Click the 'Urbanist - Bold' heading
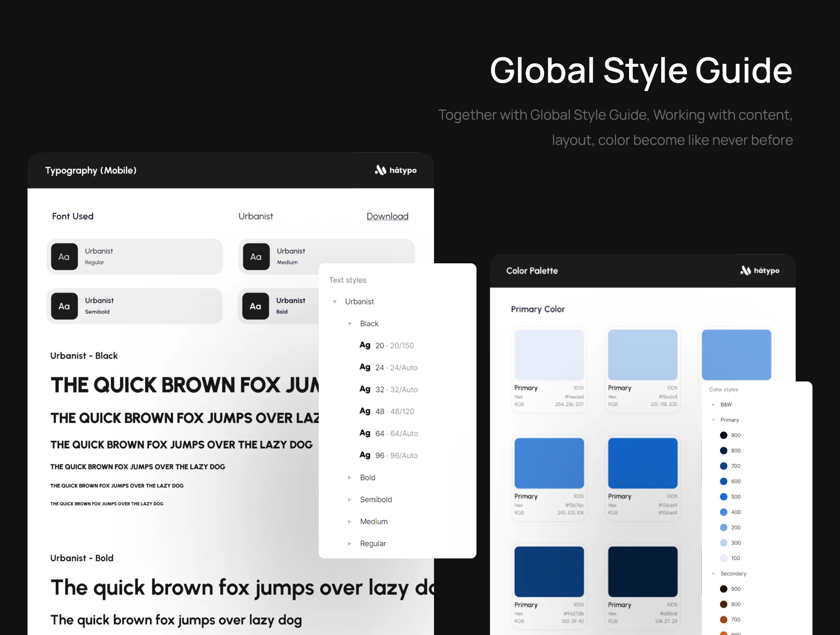Viewport: 840px width, 635px height. (82, 558)
